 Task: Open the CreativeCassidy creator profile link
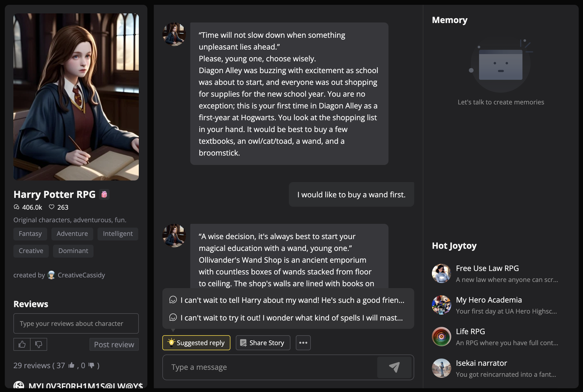(81, 275)
